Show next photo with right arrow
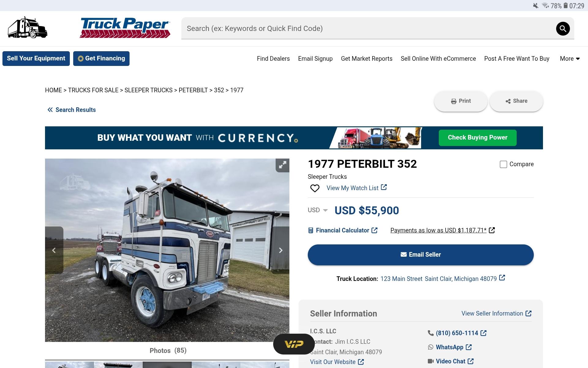 click(281, 250)
